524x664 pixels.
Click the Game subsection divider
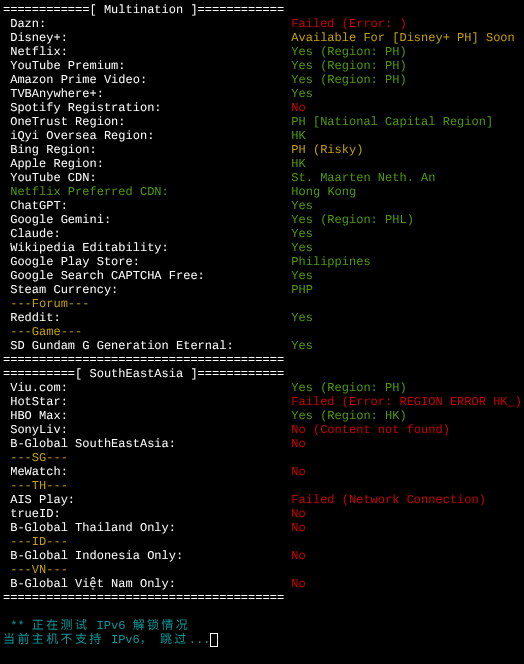coord(46,332)
